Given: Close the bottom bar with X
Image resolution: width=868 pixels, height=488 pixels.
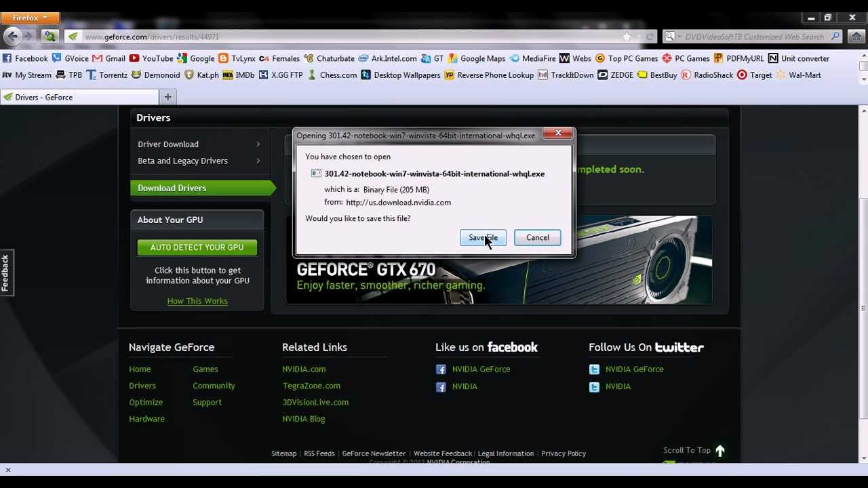Looking at the screenshot, I should click(x=8, y=470).
